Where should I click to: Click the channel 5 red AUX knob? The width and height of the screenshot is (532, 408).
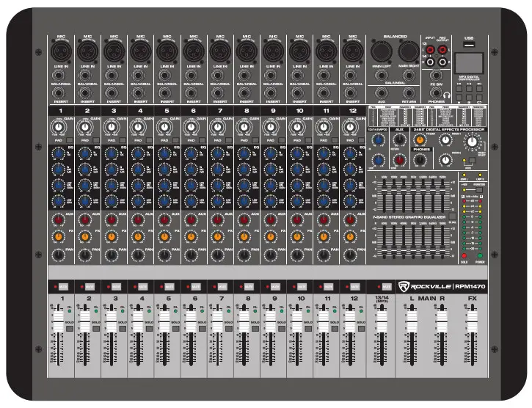click(164, 220)
